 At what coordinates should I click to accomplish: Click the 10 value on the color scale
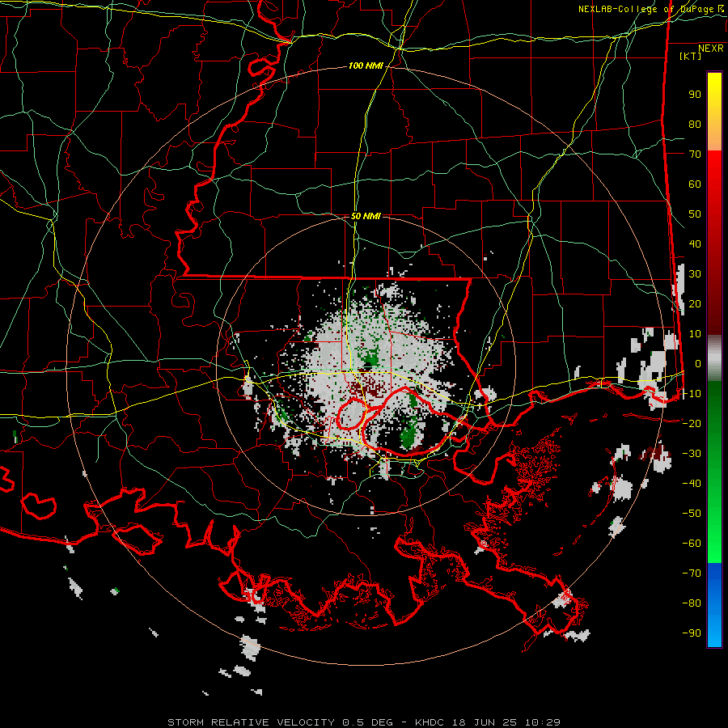point(695,334)
